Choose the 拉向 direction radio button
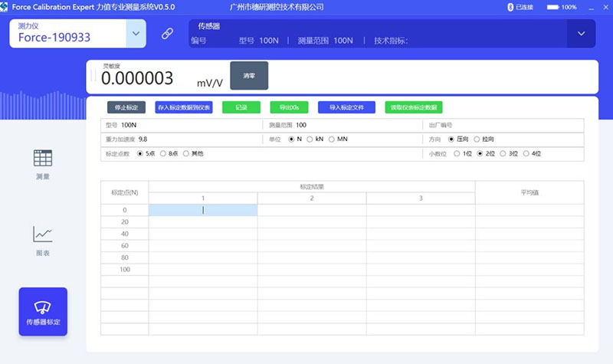 coord(477,139)
